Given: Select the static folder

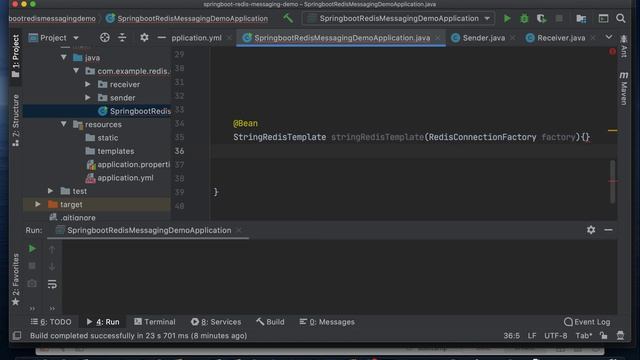Looking at the screenshot, I should (x=102, y=138).
